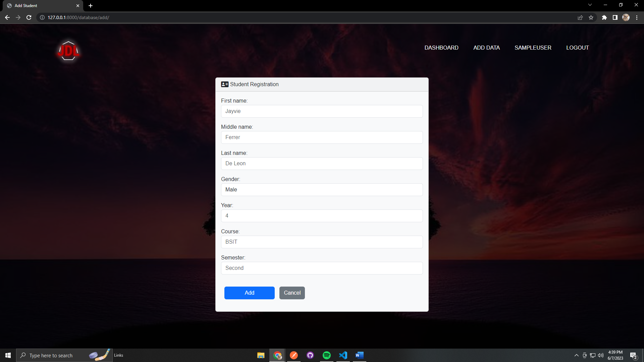Viewport: 644px width, 362px height.
Task: Open Spotify from the taskbar
Action: coord(326,355)
